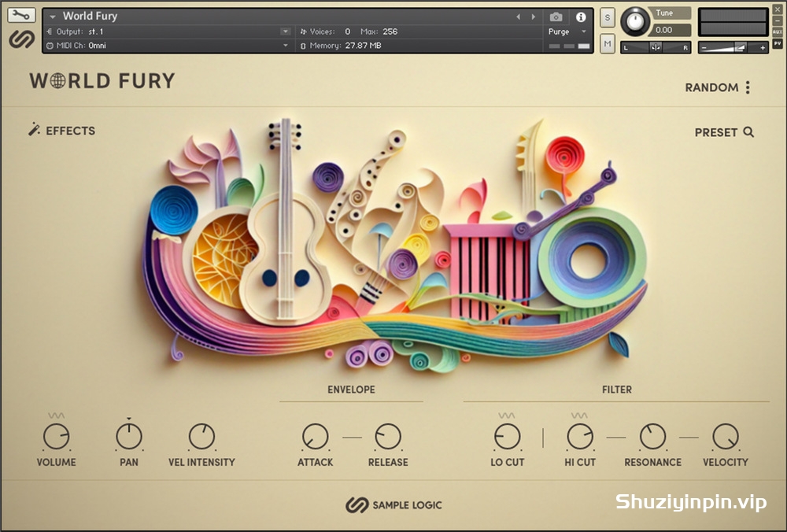Solo the instrument with S button
This screenshot has width=787, height=532.
tap(608, 17)
